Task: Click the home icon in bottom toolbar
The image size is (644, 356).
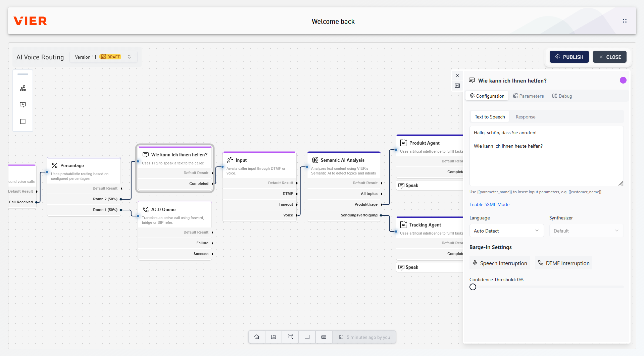Action: tap(257, 337)
